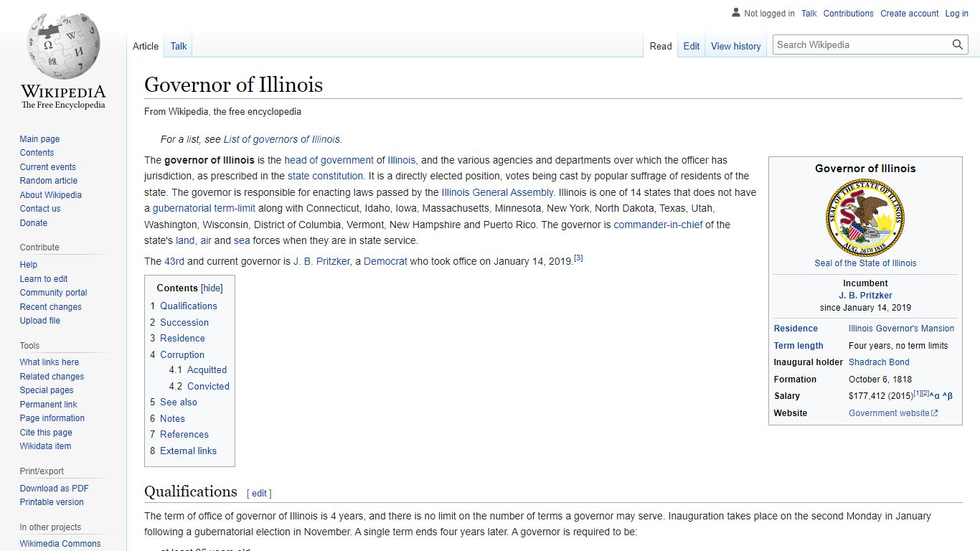The image size is (980, 551).
Task: Jump to the Convicted subsection
Action: pyautogui.click(x=199, y=387)
